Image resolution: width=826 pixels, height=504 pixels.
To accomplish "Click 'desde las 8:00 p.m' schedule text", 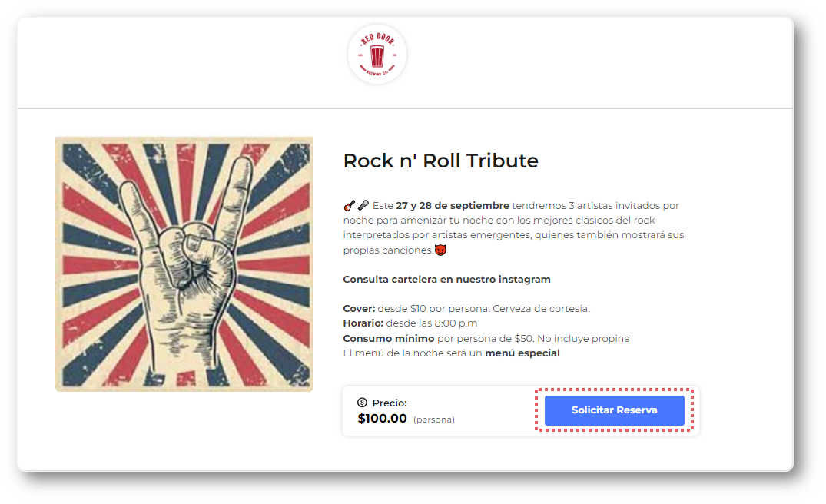I will (x=431, y=323).
